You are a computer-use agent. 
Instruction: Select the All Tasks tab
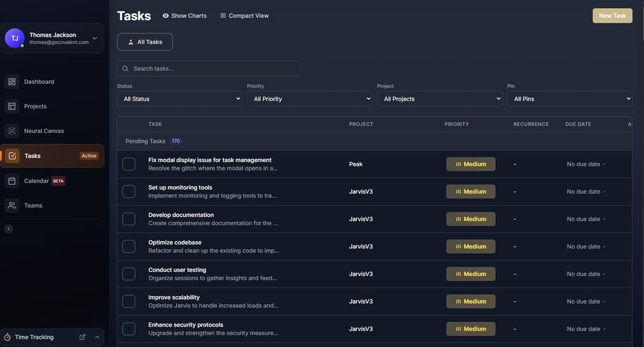click(145, 42)
